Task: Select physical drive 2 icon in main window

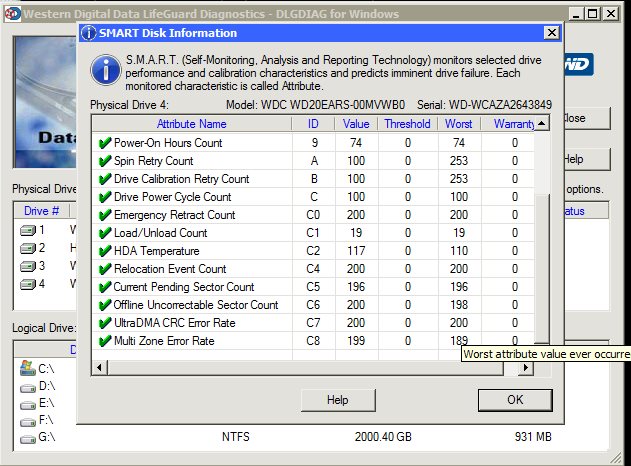Action: pyautogui.click(x=28, y=249)
